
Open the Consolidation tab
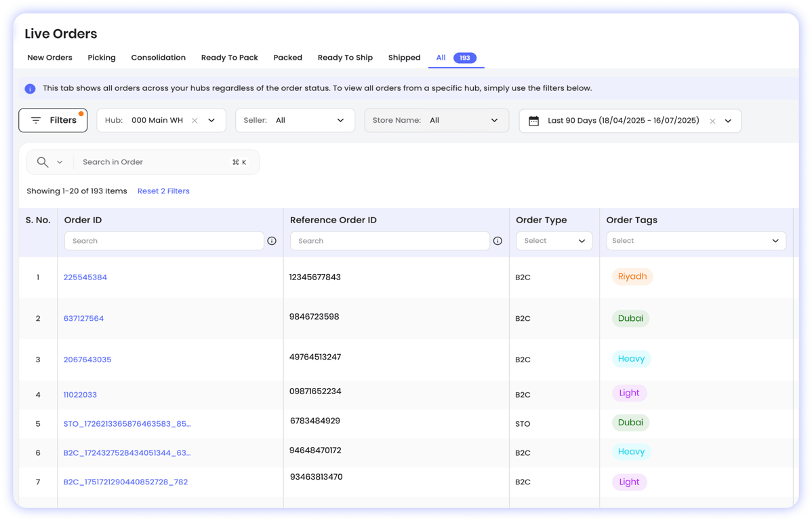click(x=158, y=58)
